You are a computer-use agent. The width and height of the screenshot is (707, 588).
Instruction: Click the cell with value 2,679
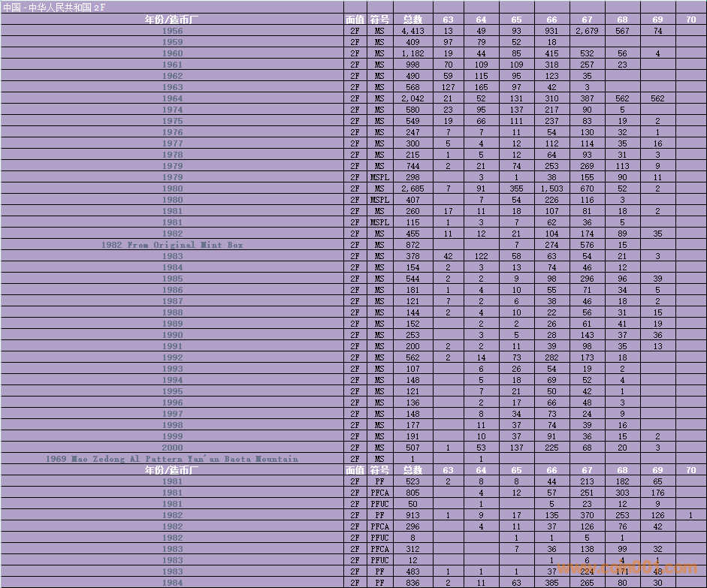click(x=587, y=31)
